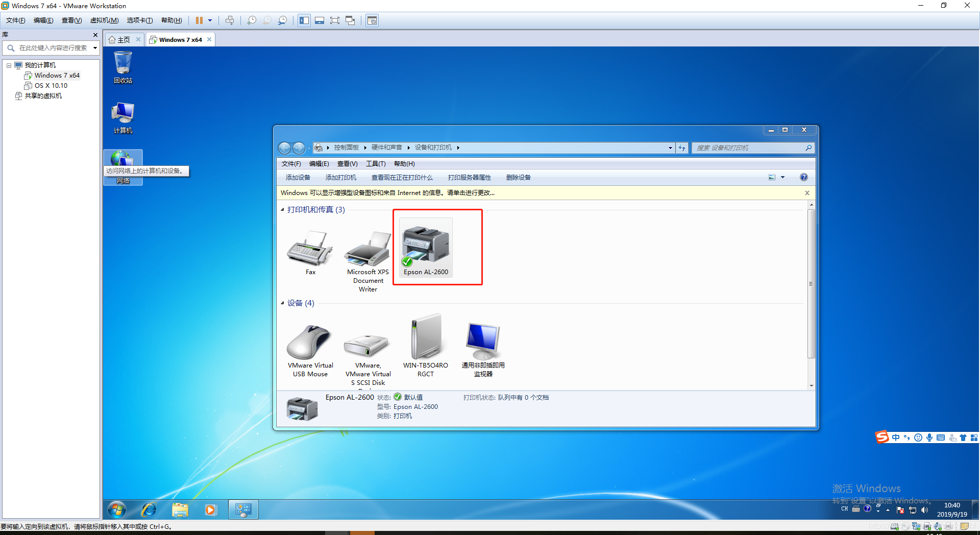Click the volume speaker tray icon
The image size is (980, 535).
pos(925,509)
